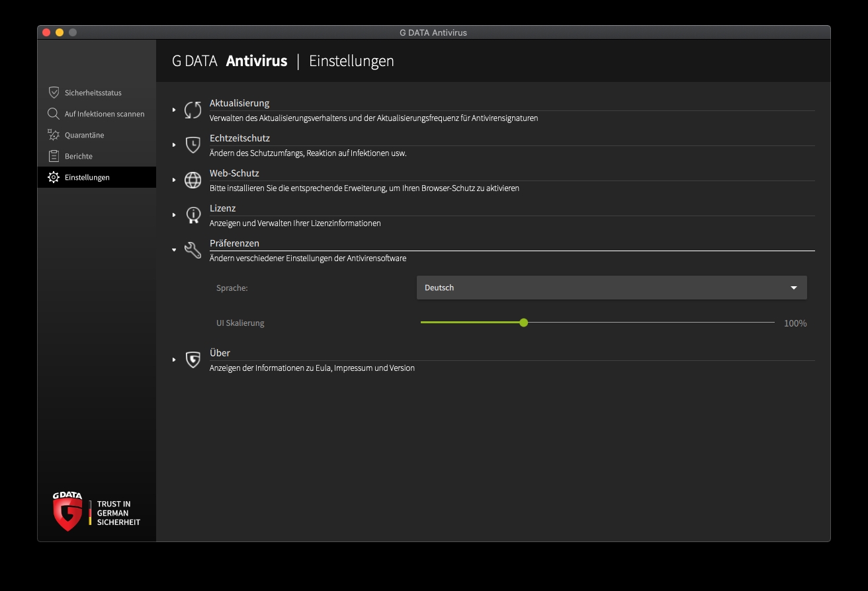The height and width of the screenshot is (591, 868).
Task: Click the Aktualisierung description text
Action: point(374,118)
